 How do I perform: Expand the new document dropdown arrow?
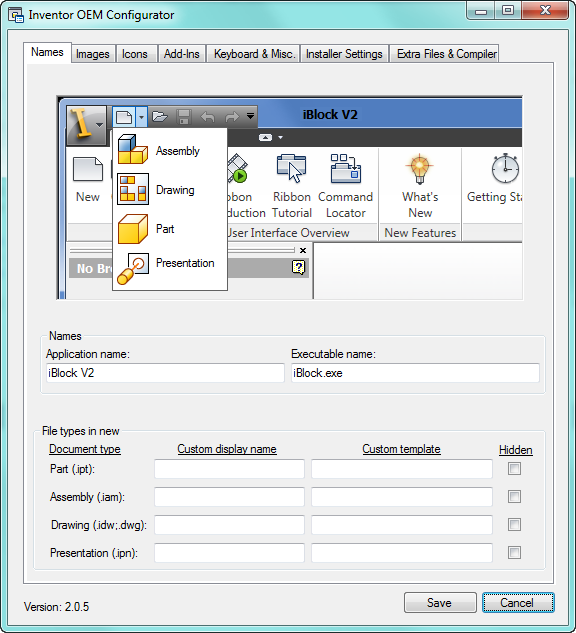click(x=141, y=117)
